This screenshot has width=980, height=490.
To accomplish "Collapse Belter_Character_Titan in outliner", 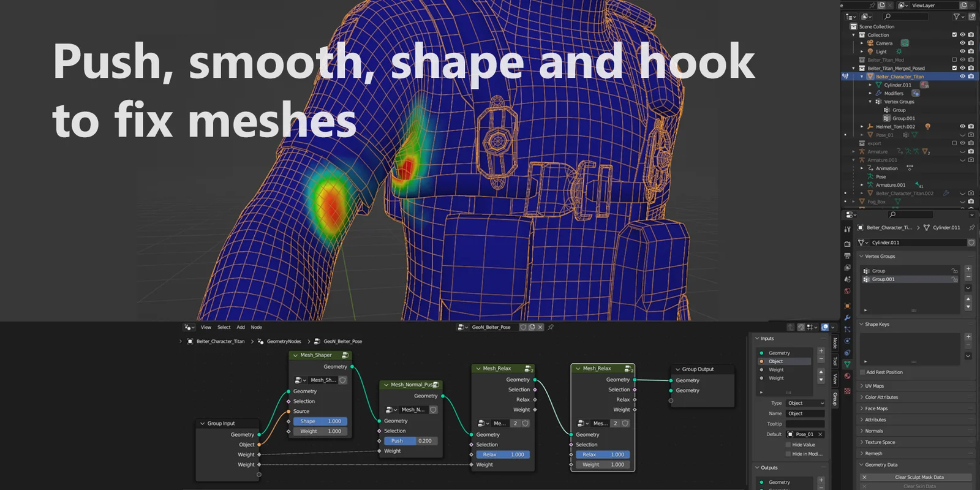I will 862,77.
